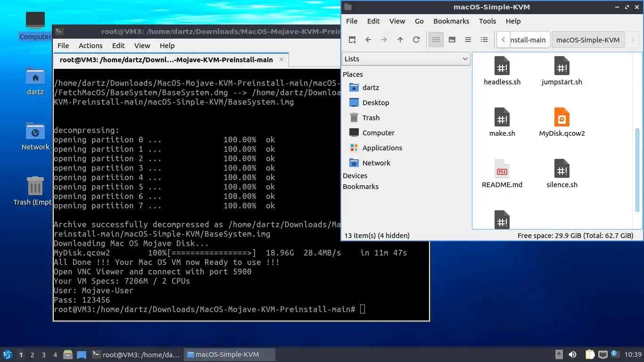Viewport: 644px width, 362px height.
Task: Open clipboard manager tray icon
Action: [590, 354]
